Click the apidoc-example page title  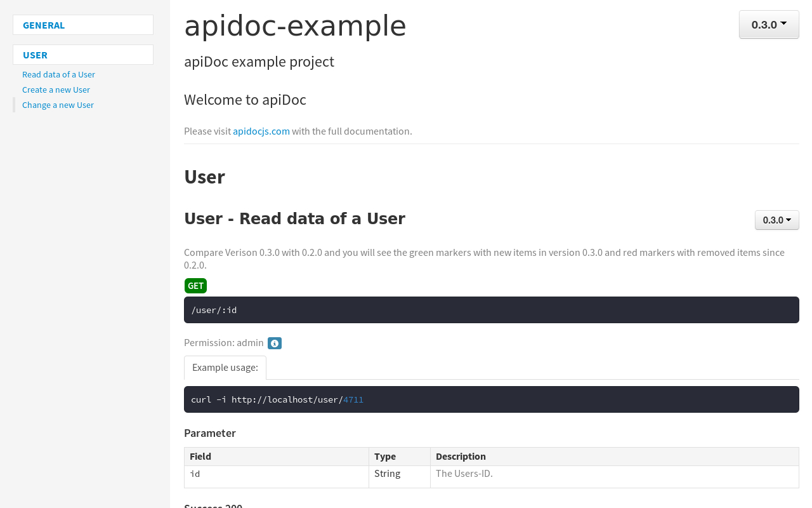(295, 26)
